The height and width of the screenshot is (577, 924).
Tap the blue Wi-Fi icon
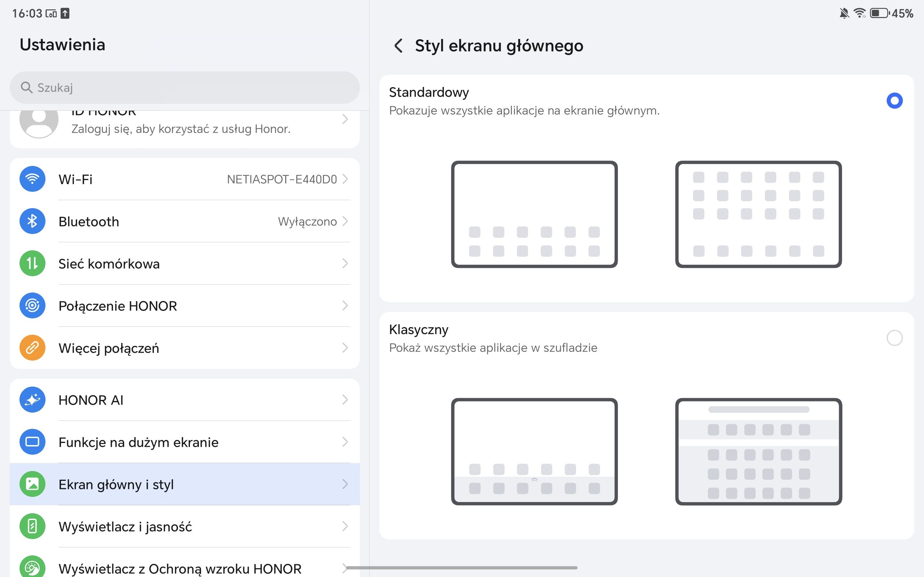click(32, 179)
